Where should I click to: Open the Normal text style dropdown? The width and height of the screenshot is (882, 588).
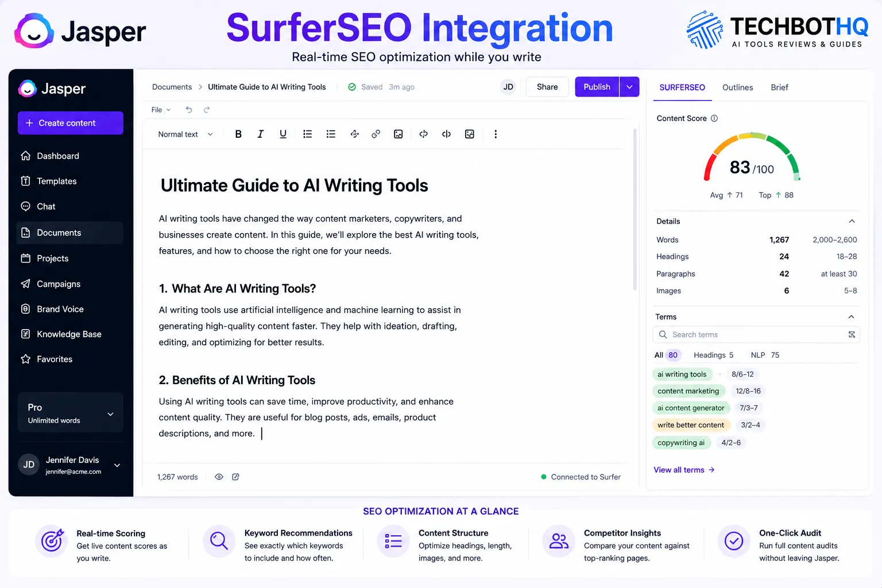185,134
